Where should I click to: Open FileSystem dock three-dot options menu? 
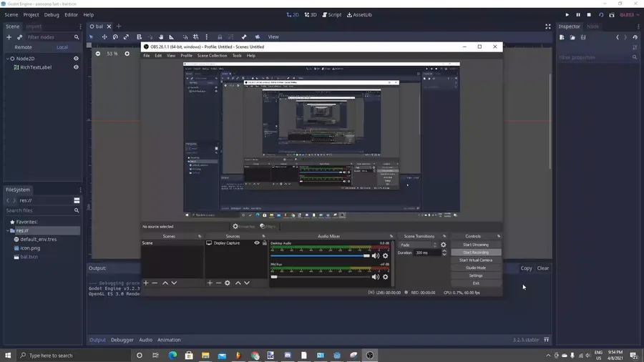tap(80, 190)
